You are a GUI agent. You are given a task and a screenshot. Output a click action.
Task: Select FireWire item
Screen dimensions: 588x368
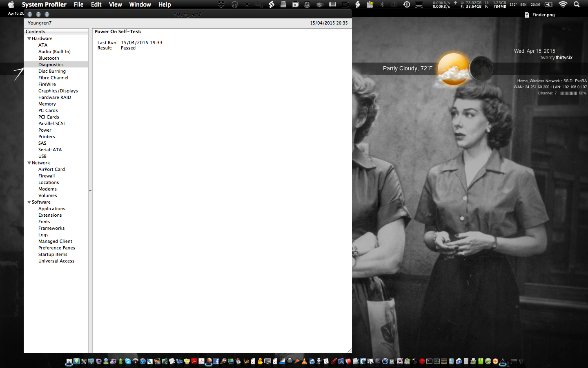47,84
